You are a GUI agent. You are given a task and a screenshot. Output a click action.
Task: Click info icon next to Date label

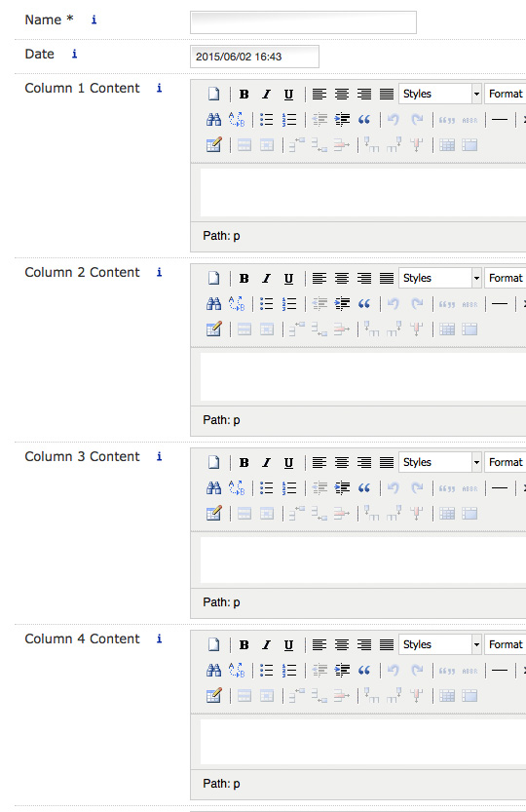click(75, 54)
